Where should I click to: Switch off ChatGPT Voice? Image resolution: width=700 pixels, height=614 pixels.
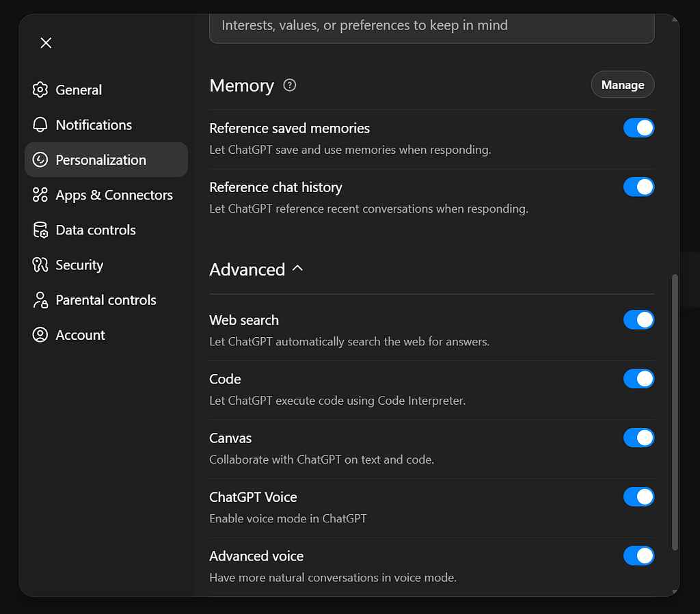click(639, 496)
